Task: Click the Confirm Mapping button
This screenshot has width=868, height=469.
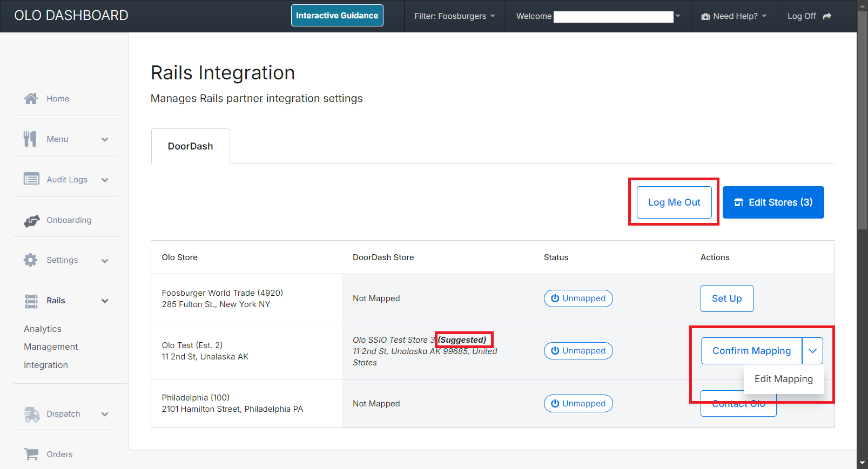Action: point(752,351)
